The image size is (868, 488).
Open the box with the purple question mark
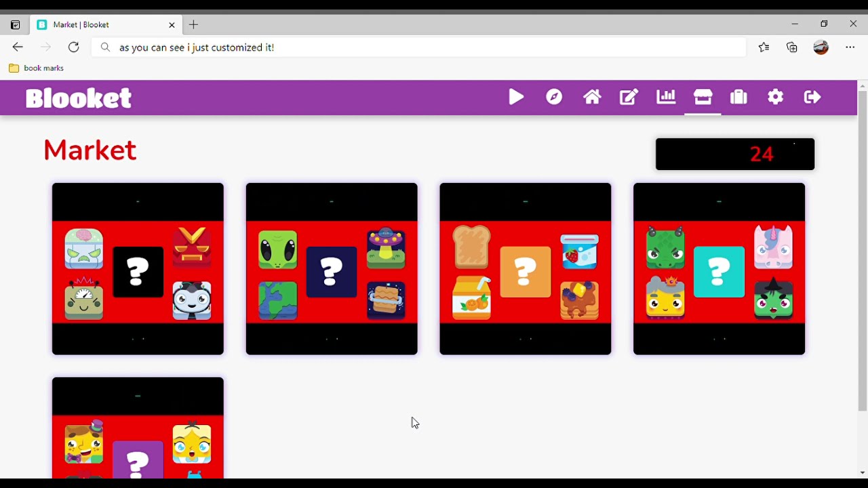click(138, 428)
